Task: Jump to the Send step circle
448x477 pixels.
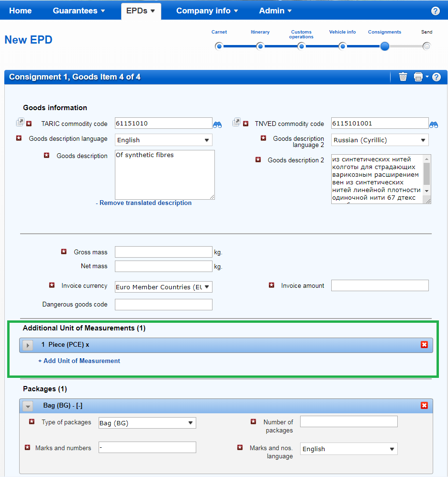Action: point(426,46)
